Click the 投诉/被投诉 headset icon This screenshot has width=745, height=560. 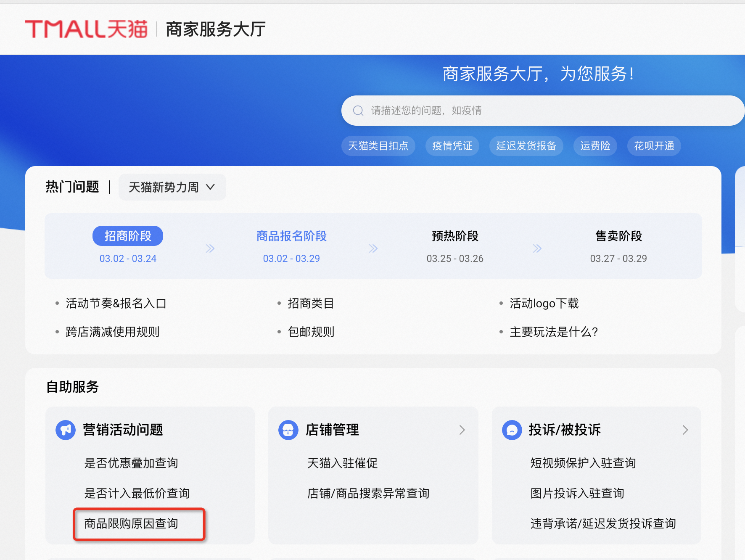512,430
